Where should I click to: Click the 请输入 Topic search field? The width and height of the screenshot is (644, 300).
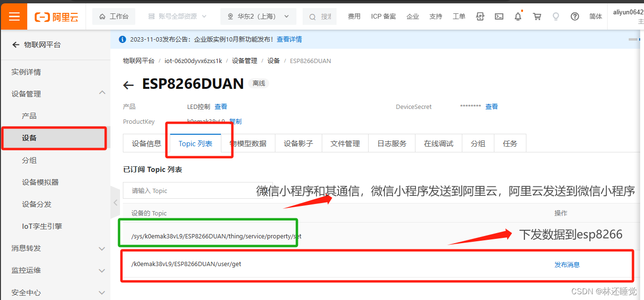[197, 191]
